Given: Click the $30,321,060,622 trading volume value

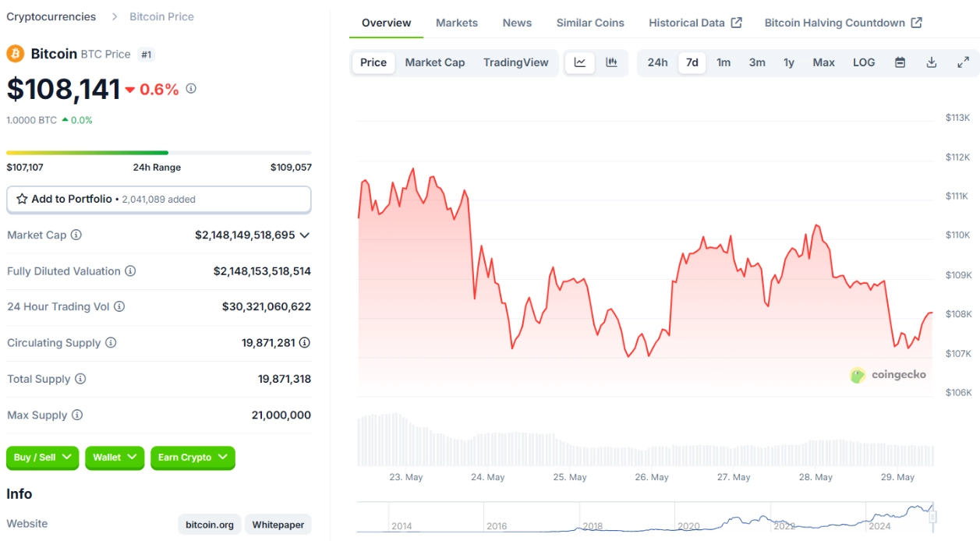Looking at the screenshot, I should 267,307.
